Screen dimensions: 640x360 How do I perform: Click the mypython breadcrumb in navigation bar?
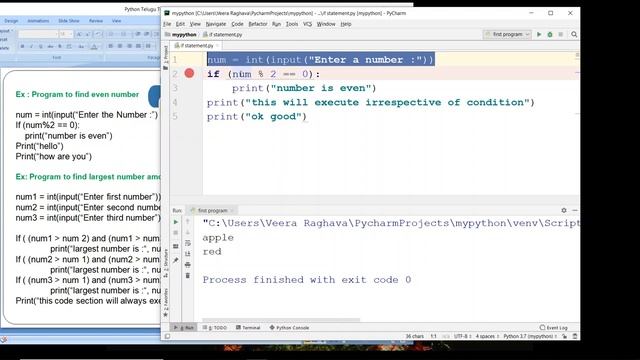tap(181, 35)
